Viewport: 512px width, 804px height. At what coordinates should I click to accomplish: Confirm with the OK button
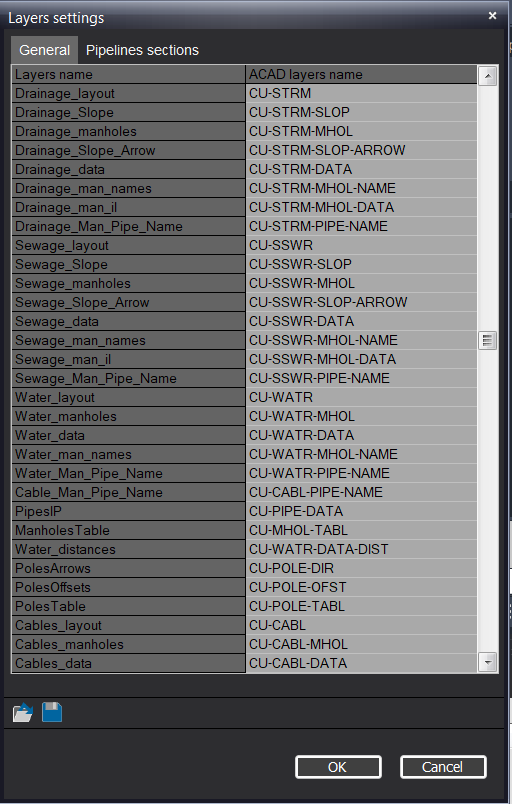pos(338,767)
